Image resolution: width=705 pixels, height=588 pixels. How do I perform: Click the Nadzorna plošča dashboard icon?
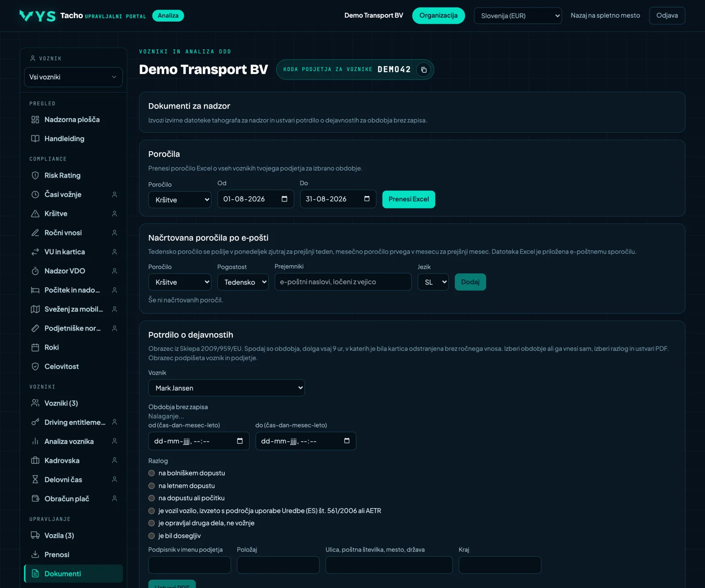[x=35, y=119]
